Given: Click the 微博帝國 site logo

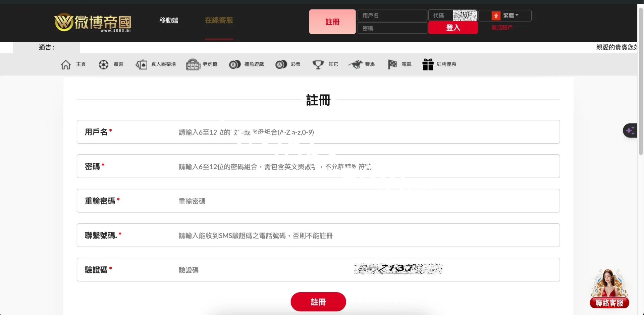Looking at the screenshot, I should [x=93, y=22].
